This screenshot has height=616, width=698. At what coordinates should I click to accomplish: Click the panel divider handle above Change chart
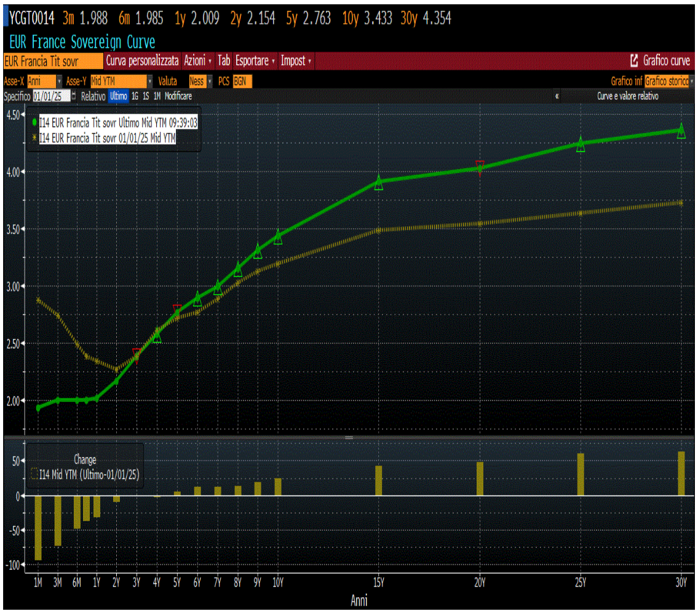pyautogui.click(x=349, y=438)
